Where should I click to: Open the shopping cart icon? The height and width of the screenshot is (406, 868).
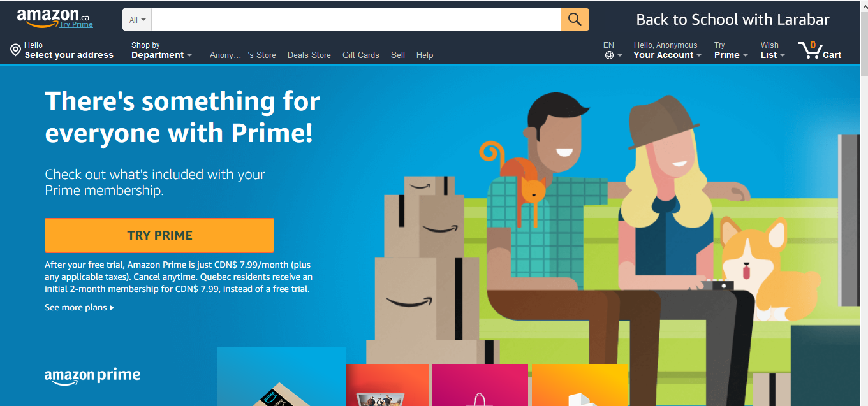click(820, 50)
